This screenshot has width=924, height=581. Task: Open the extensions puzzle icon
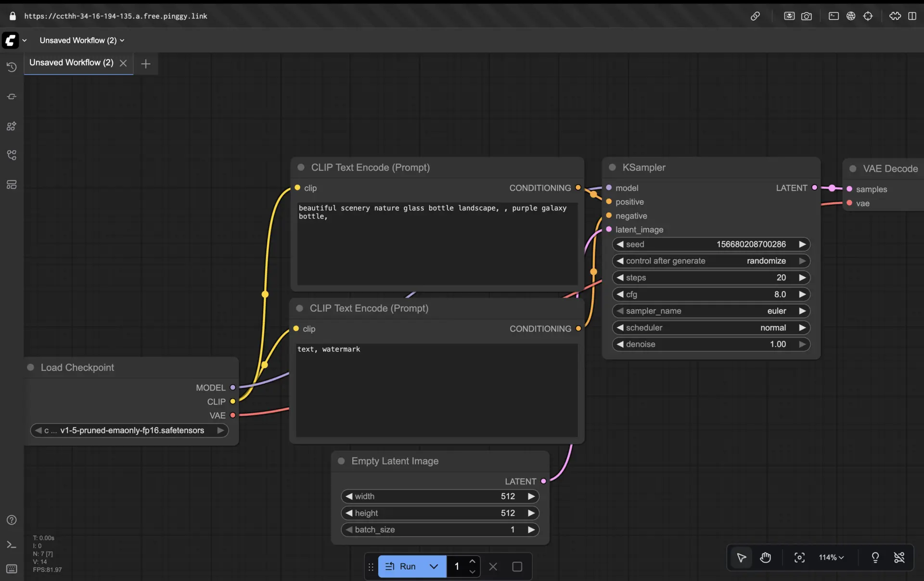[894, 16]
